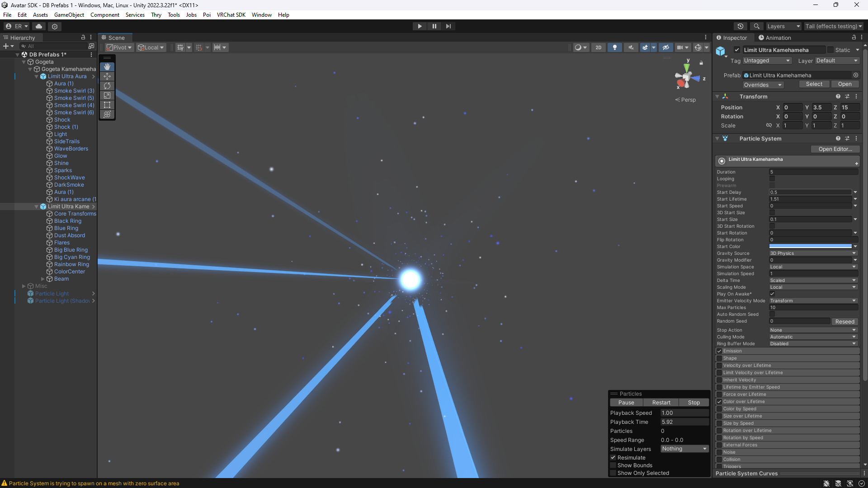This screenshot has height=488, width=868.
Task: Open the undo history icon
Action: coord(740,26)
